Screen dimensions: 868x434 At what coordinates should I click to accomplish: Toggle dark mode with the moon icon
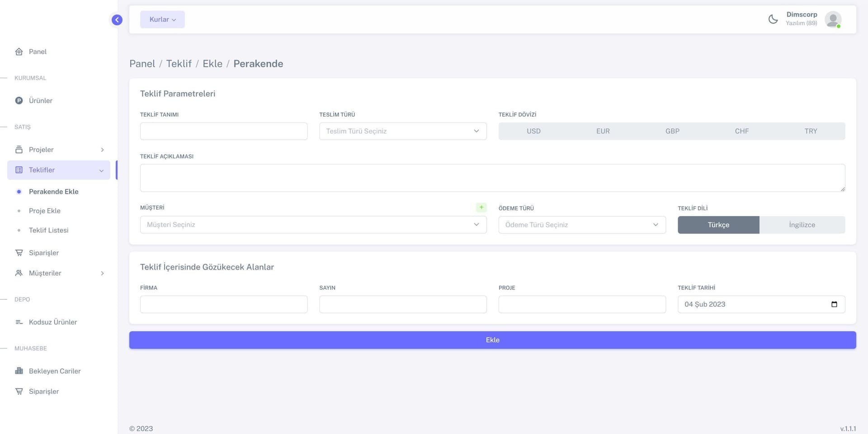[773, 19]
